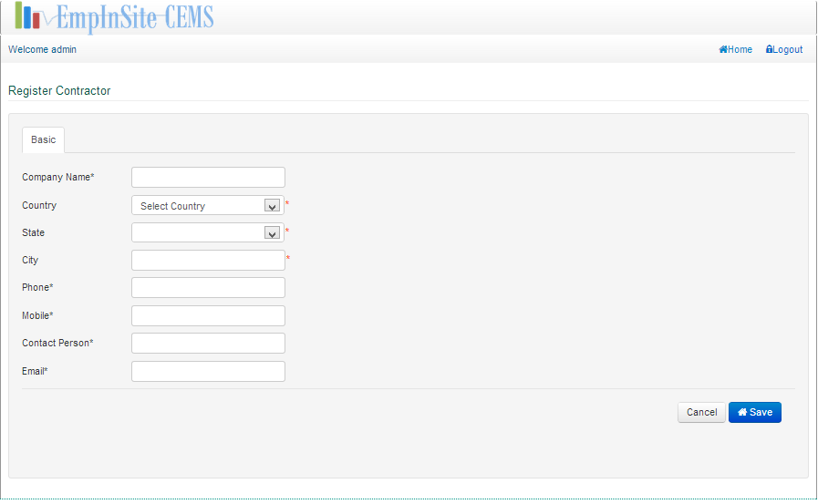Click the State label
The image size is (818, 504).
tap(34, 232)
